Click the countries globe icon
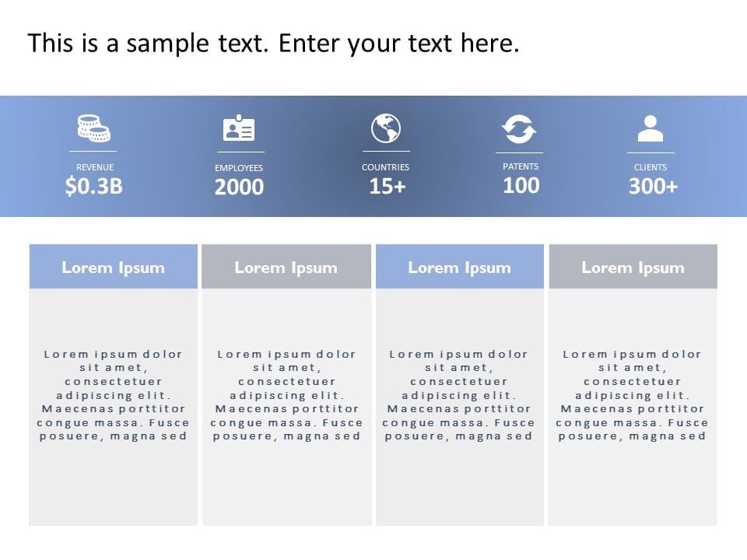 [386, 128]
